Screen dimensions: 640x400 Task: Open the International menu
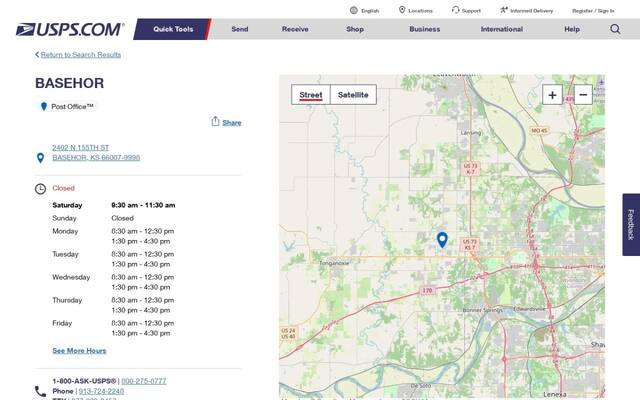click(x=502, y=29)
